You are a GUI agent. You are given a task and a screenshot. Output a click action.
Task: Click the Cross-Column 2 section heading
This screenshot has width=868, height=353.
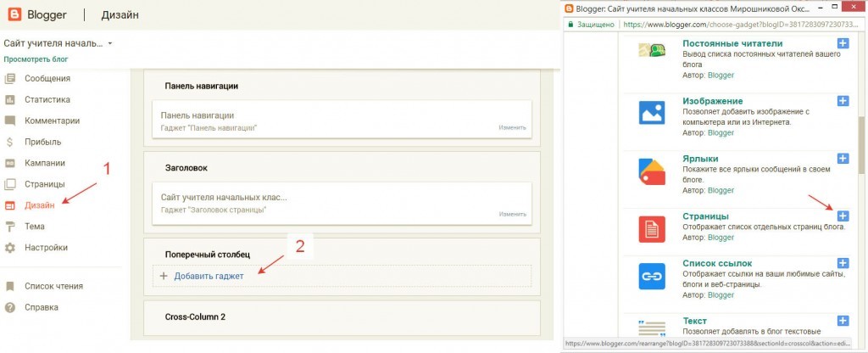(x=196, y=317)
